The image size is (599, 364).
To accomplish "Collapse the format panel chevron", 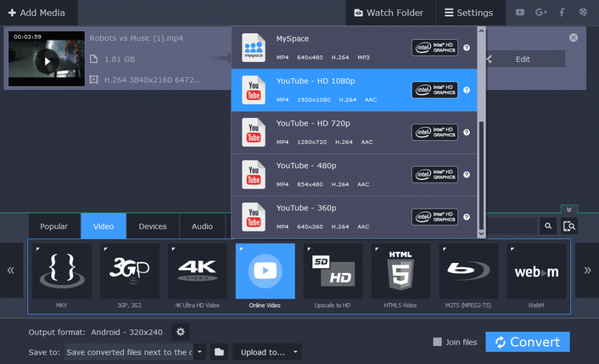I will 569,210.
